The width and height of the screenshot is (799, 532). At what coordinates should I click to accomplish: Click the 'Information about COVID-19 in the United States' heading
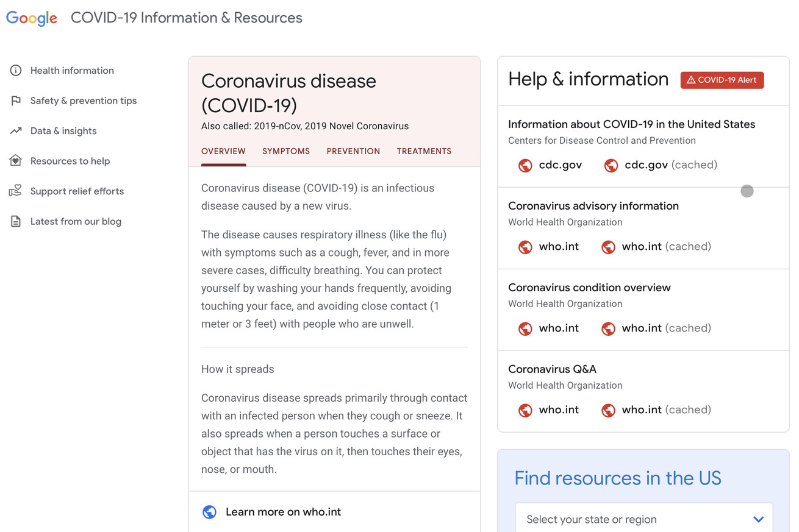632,124
